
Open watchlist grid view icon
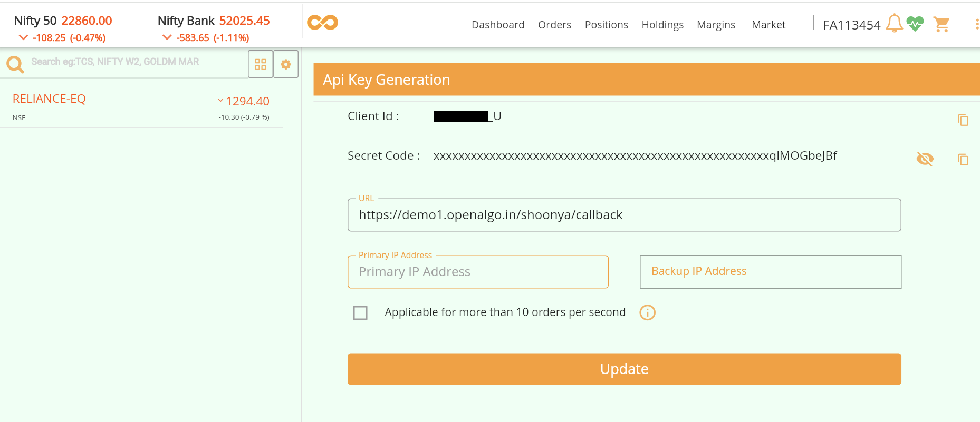tap(261, 64)
